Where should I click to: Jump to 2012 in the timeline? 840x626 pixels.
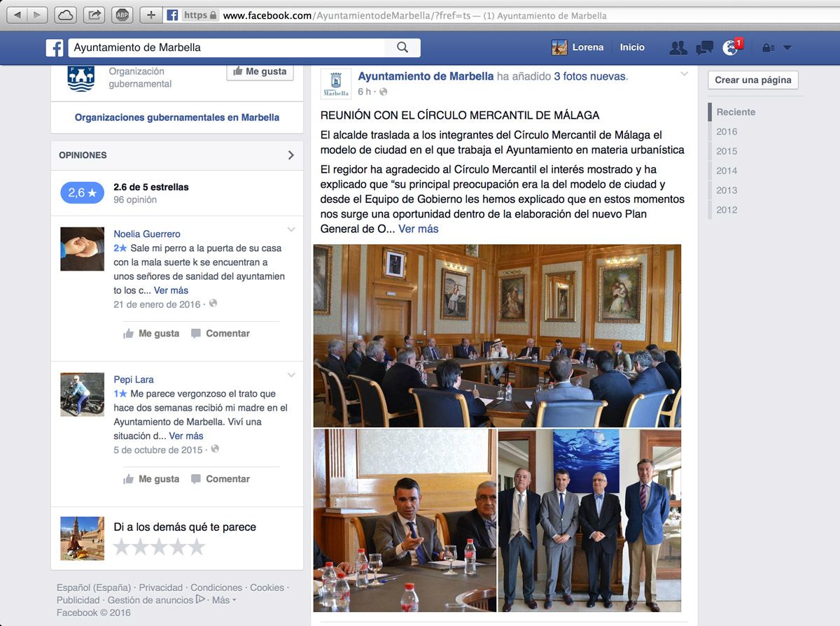[727, 210]
